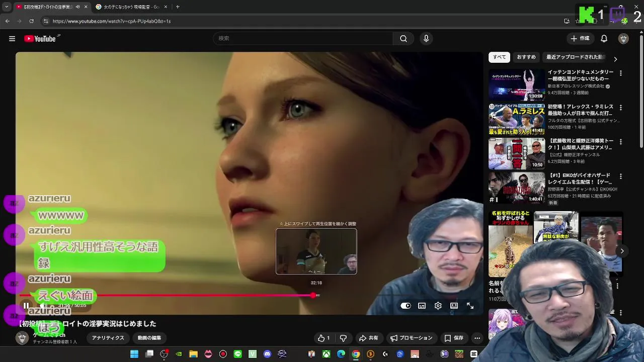This screenshot has width=644, height=362.
Task: Open the giraffe Short thumbnail
Action: click(x=510, y=244)
